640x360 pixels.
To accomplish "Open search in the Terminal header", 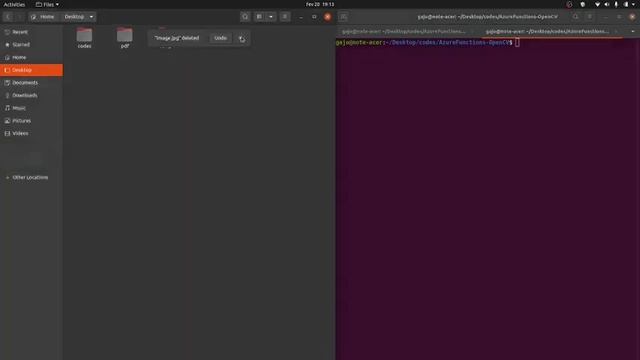I will (576, 17).
